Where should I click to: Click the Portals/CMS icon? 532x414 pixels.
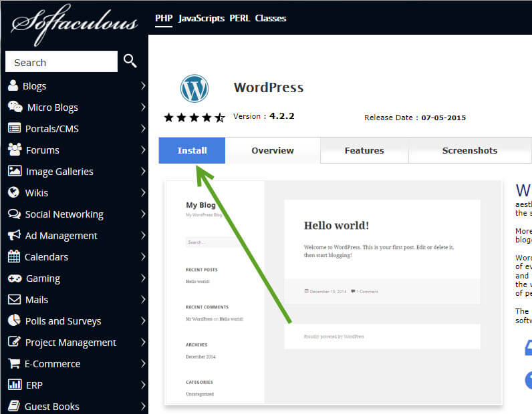coord(14,128)
